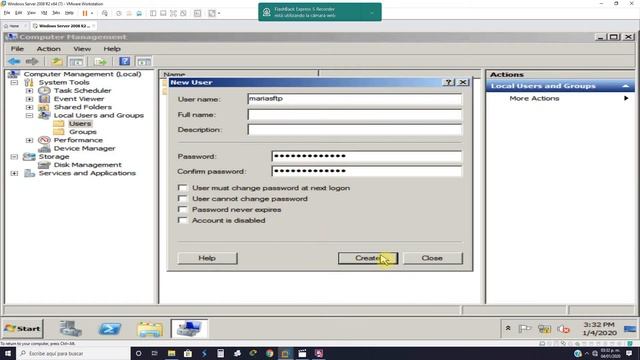Image resolution: width=640 pixels, height=360 pixels.
Task: Click the Task View icon on host taskbar
Action: (155, 353)
